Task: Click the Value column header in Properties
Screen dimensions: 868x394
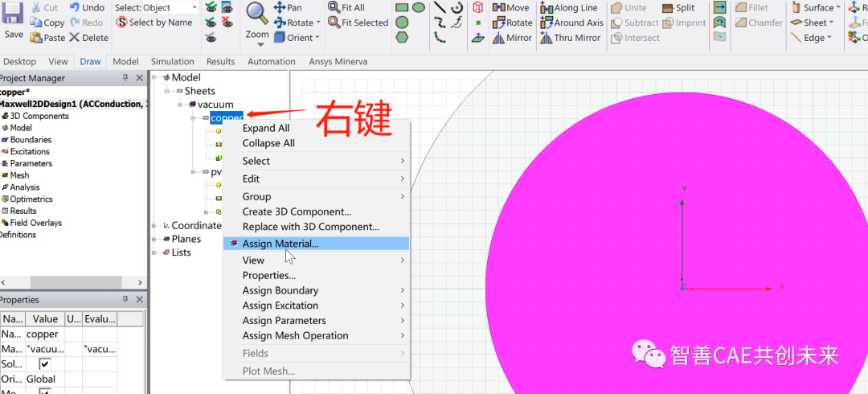Action: pyautogui.click(x=45, y=318)
